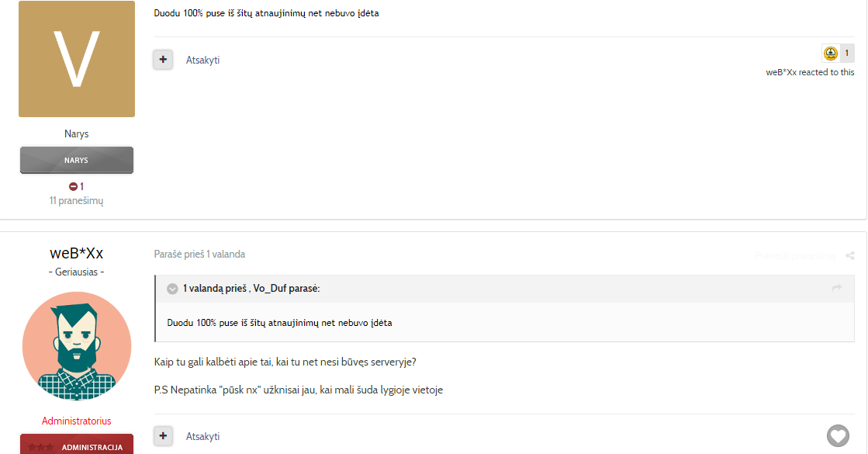Click the arrow icon to go to quoted post
The height and width of the screenshot is (454, 868).
[x=836, y=288]
